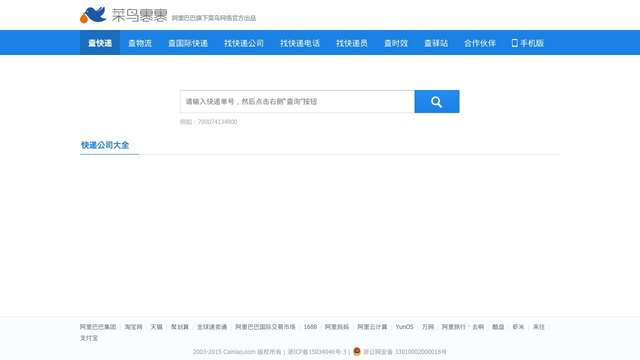This screenshot has width=640, height=360.
Task: Click the 阿里巴巴旗下菜鸟网络官方出品 tagline
Action: (x=214, y=18)
